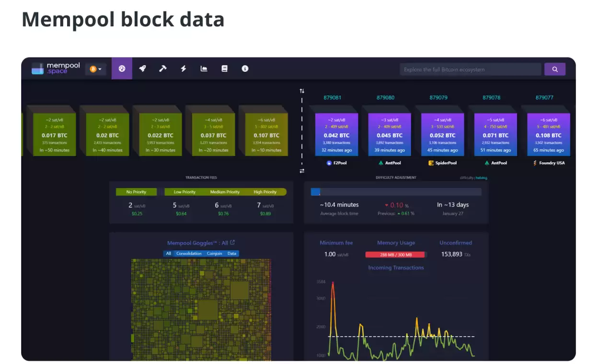598x364 pixels.
Task: Select the Data goggles filter
Action: (232, 253)
